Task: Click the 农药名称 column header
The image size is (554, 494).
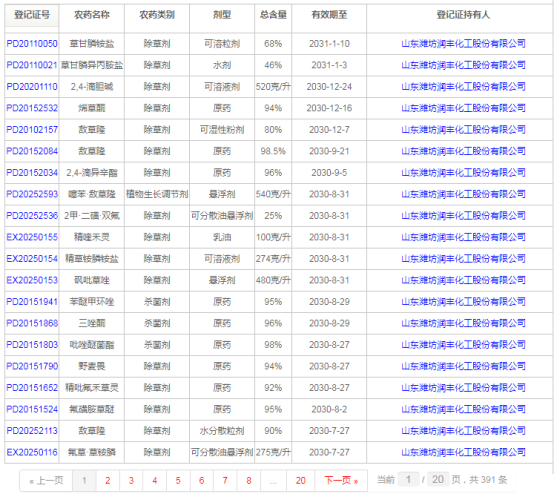Action: tap(92, 15)
